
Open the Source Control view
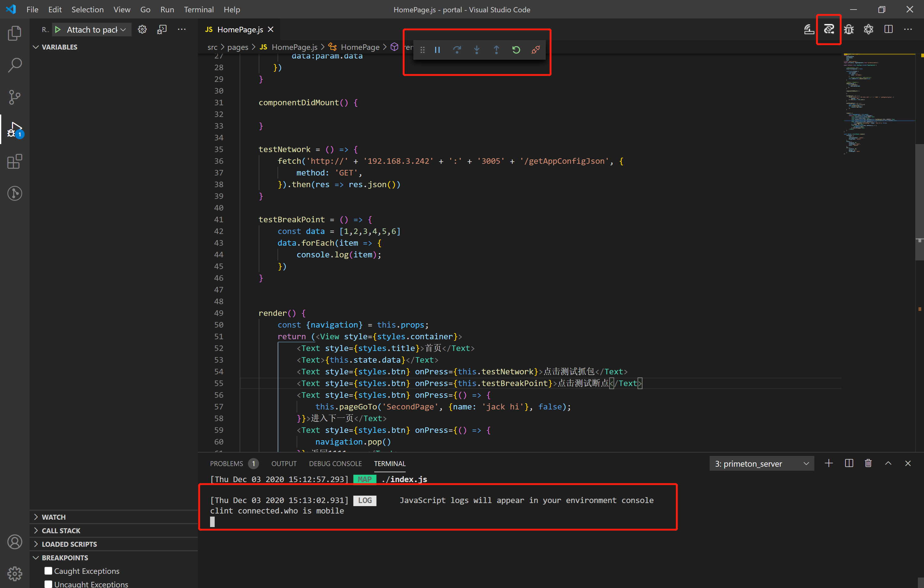[x=14, y=97]
